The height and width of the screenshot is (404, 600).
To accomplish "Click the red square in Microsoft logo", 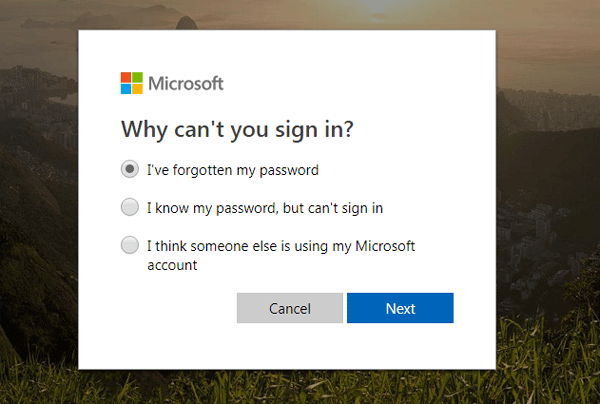I will coord(126,77).
